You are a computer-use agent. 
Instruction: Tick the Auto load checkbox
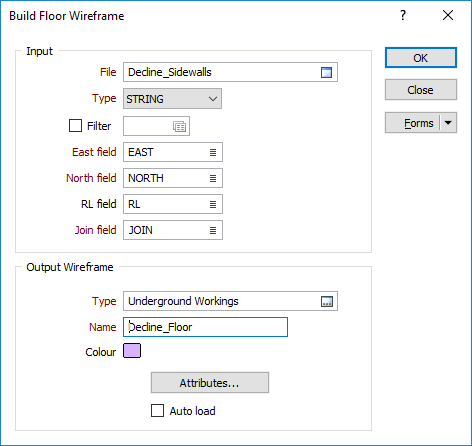[157, 411]
